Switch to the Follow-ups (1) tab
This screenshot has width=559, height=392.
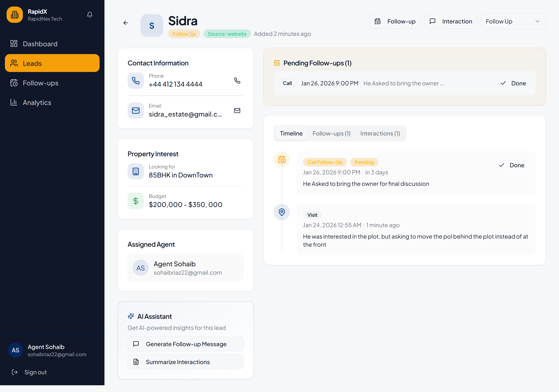pos(331,133)
